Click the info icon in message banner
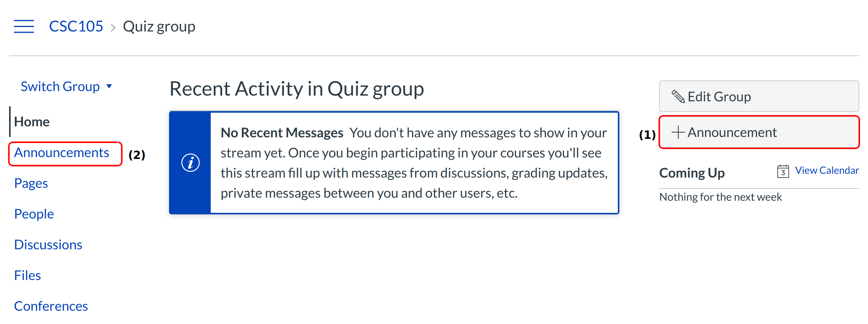This screenshot has height=324, width=868. (190, 163)
